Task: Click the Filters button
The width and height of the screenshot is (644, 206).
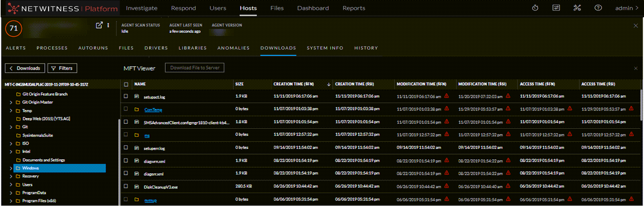Action: (x=62, y=68)
